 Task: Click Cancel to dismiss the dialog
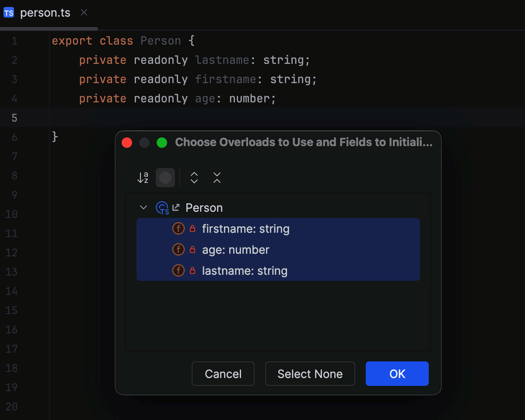click(x=223, y=374)
